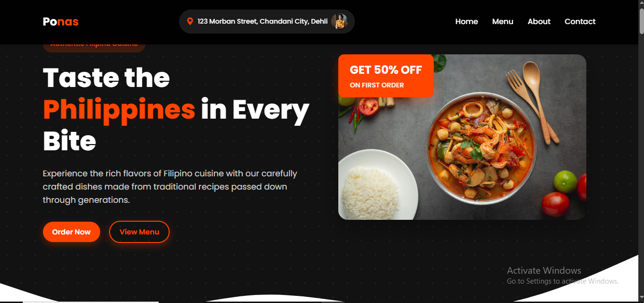Click the Filipino cuisine description paragraph
Screen dimensions: 644x303
pyautogui.click(x=170, y=187)
